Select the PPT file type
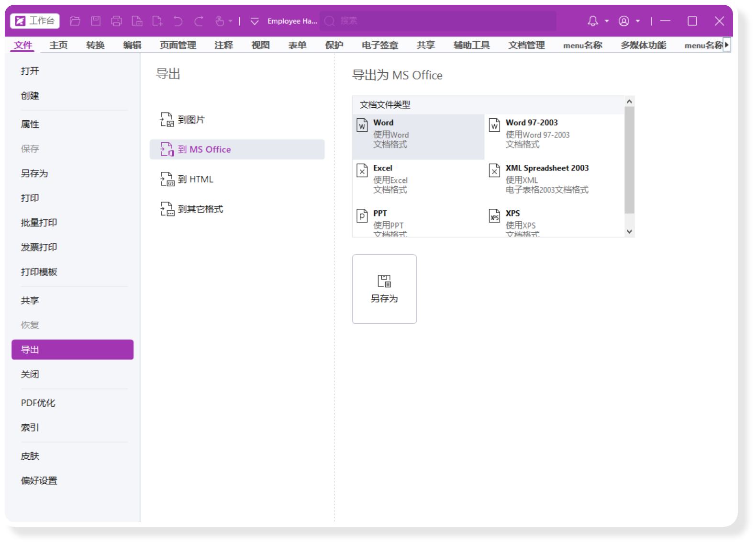756x545 pixels. (x=419, y=221)
